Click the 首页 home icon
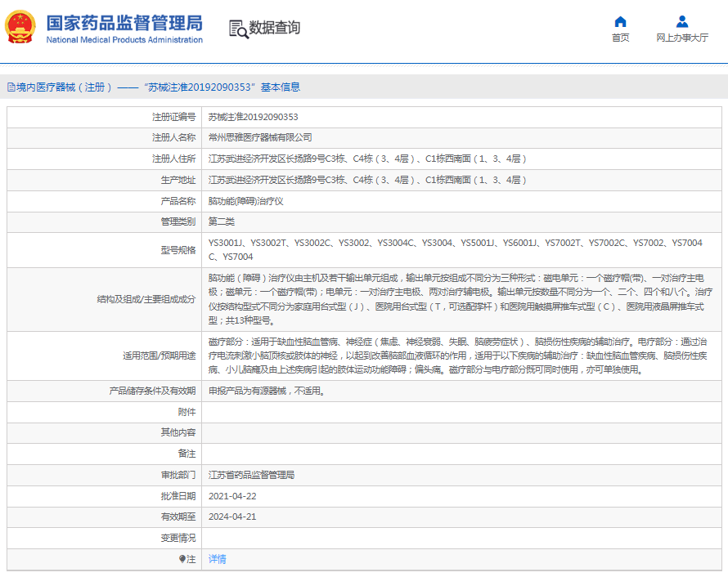728x577 pixels. click(x=620, y=22)
